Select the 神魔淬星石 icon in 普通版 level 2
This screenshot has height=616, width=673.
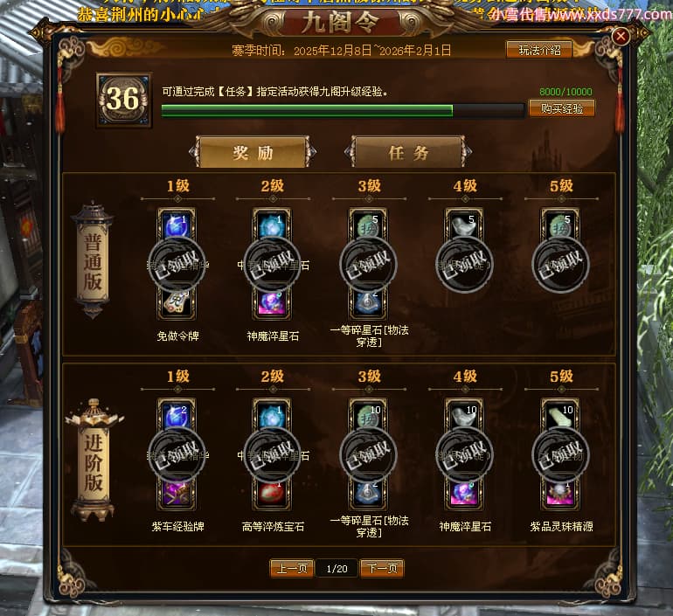272,302
